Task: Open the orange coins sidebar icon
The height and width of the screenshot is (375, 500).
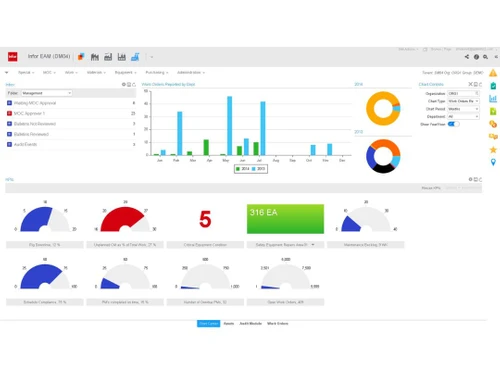Action: (x=493, y=124)
